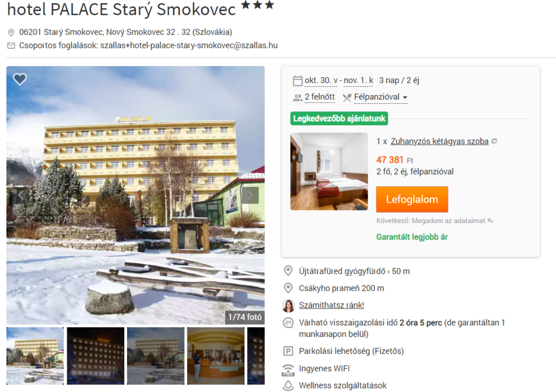Open check-in date okt. 30. v picker
Viewport: 556px width, 392px height.
click(321, 80)
